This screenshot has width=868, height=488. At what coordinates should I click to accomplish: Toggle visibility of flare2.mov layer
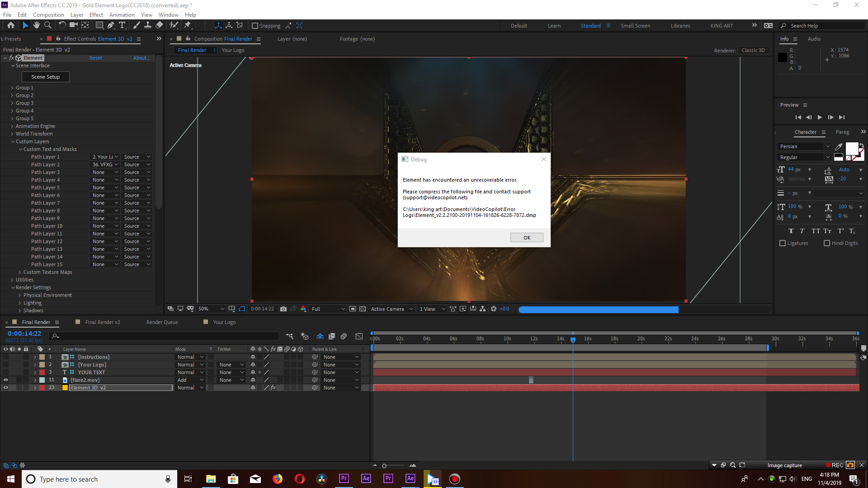click(x=5, y=380)
